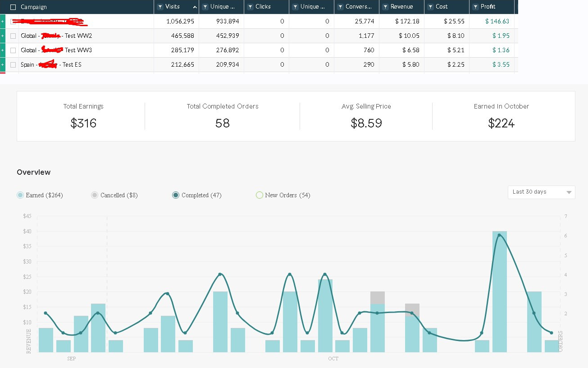
Task: Expand the Spain Test ES row
Action: (x=2, y=64)
